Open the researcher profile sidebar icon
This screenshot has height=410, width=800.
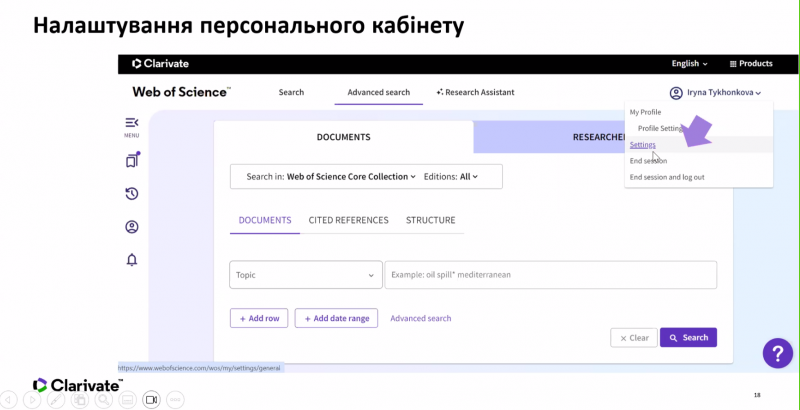pos(132,227)
